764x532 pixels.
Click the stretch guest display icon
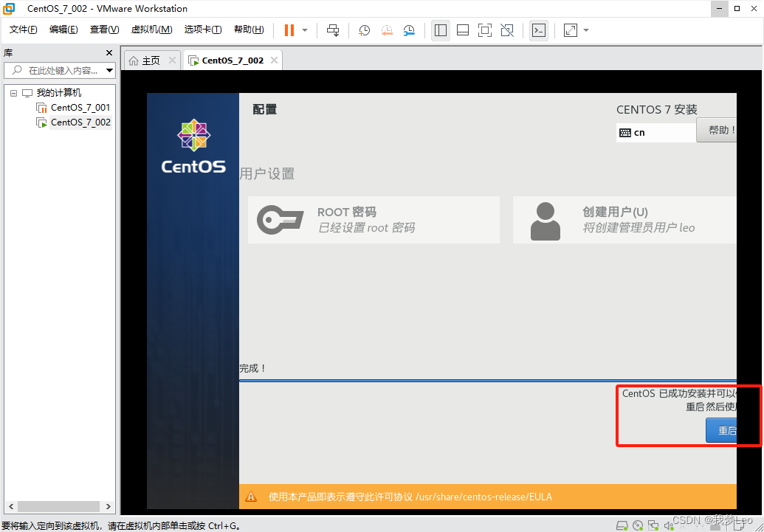pos(570,30)
